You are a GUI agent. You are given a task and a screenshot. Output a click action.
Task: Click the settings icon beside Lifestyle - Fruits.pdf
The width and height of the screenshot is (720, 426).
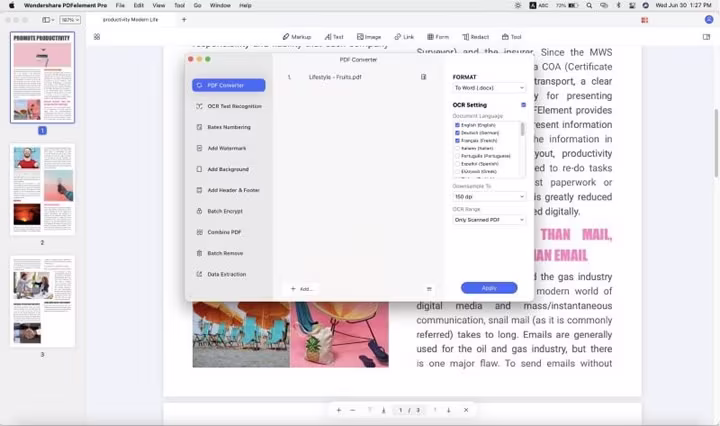tap(423, 77)
